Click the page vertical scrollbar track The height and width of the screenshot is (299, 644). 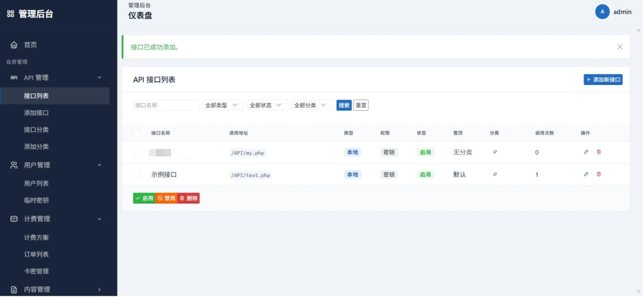[639, 161]
